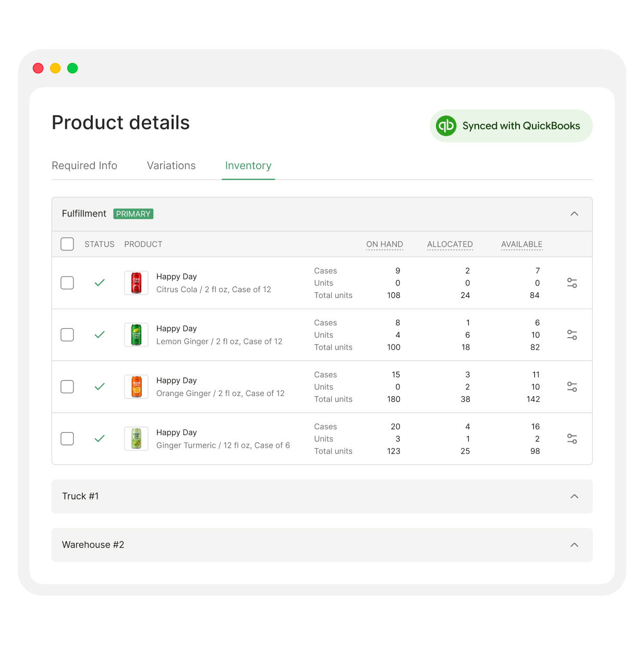The width and height of the screenshot is (644, 645).
Task: Click the ON HAND column header
Action: click(384, 244)
